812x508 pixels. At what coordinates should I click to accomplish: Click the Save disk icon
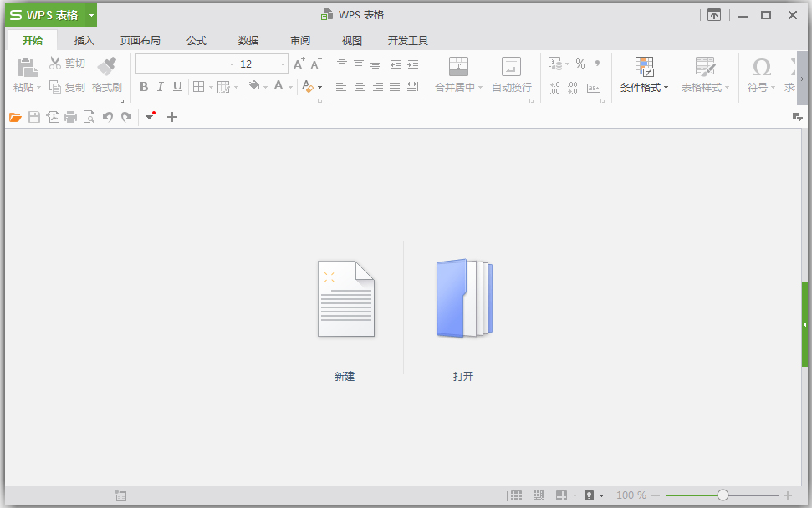coord(34,117)
